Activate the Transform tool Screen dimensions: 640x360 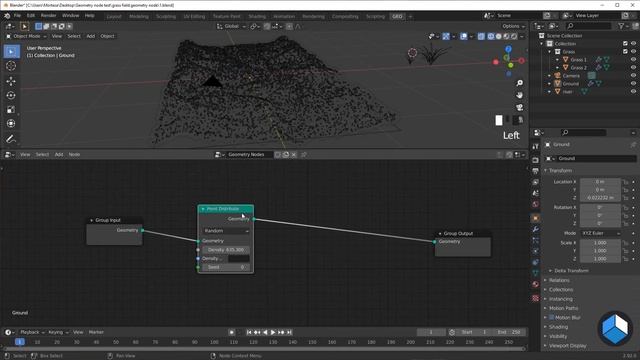coord(11,123)
